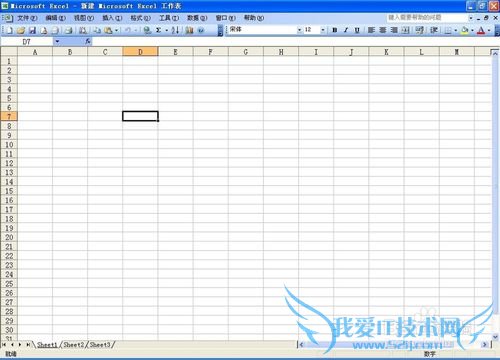Open the Paste options dropdown arrow
The height and width of the screenshot is (360, 500).
coord(116,30)
